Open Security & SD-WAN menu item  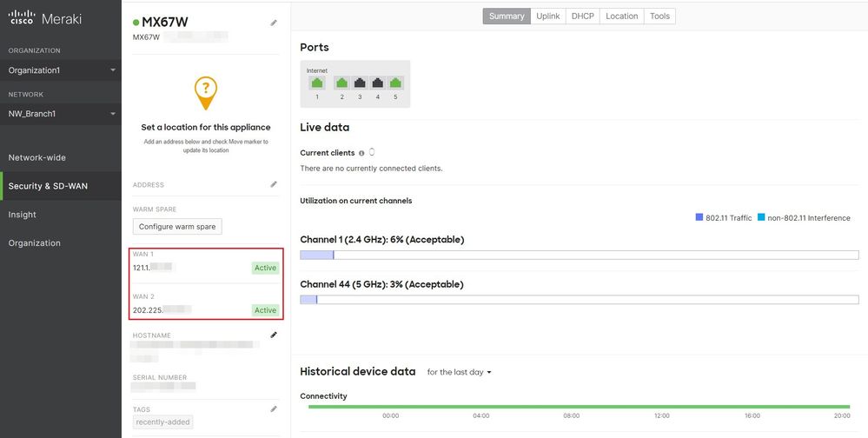(48, 186)
